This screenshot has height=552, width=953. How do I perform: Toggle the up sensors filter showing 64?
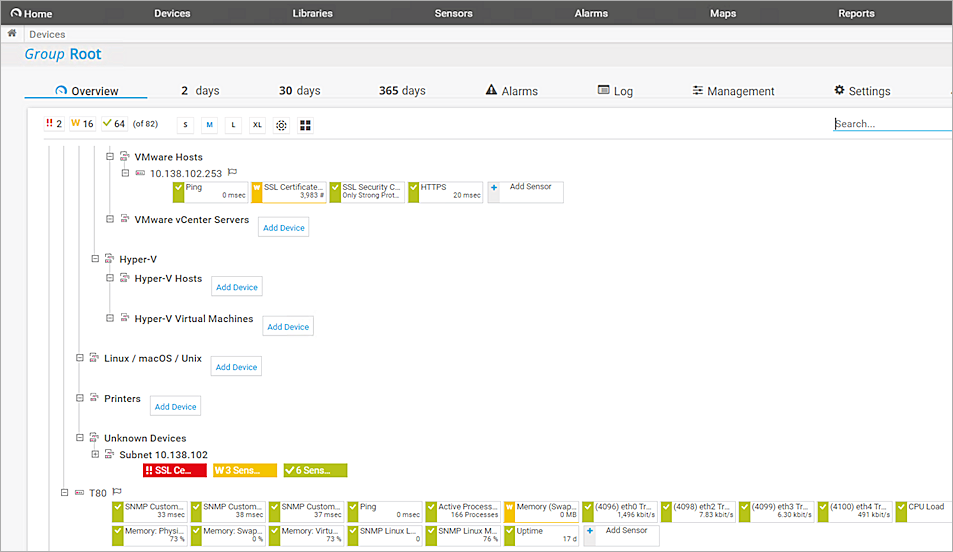113,124
